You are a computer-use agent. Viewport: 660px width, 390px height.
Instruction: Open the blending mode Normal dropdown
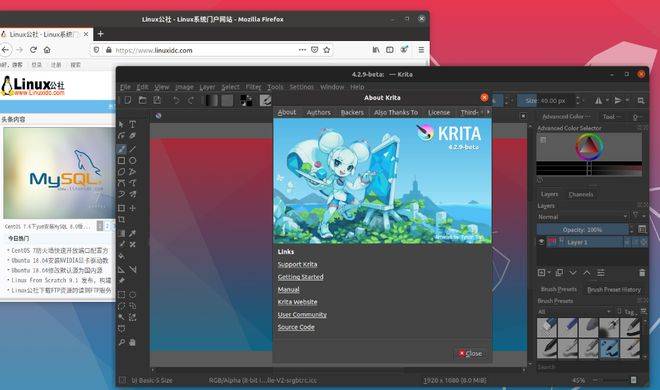583,217
